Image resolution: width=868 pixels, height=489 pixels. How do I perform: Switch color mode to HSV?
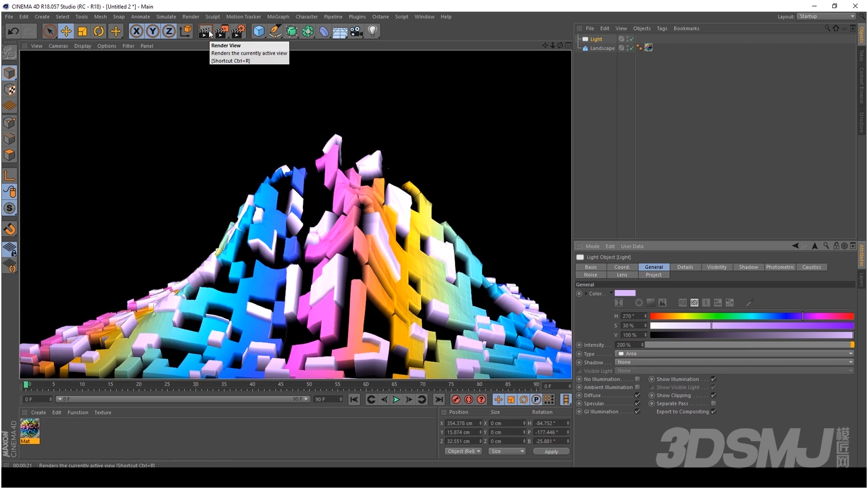694,303
